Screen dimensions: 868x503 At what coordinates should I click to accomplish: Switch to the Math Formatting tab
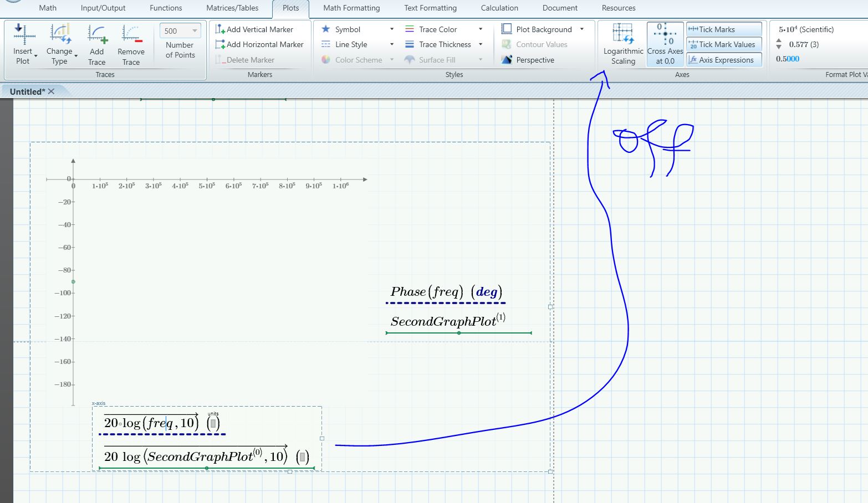click(x=351, y=8)
